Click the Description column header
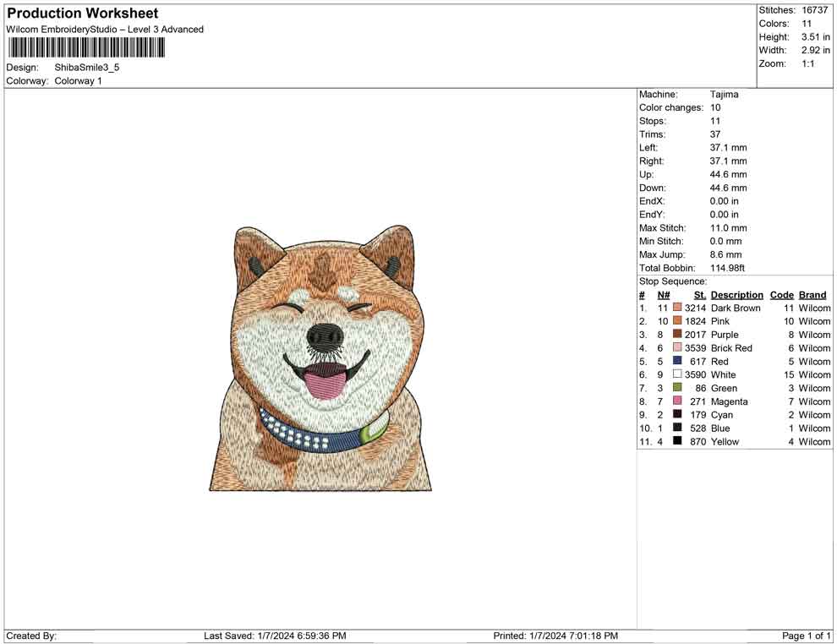This screenshot has height=644, width=837. (x=736, y=295)
